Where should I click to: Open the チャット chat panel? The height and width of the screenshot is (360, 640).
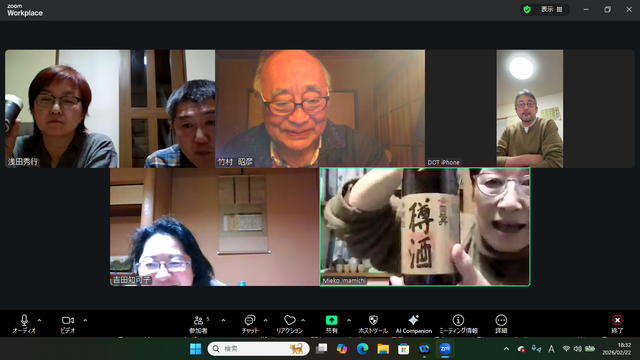point(250,324)
